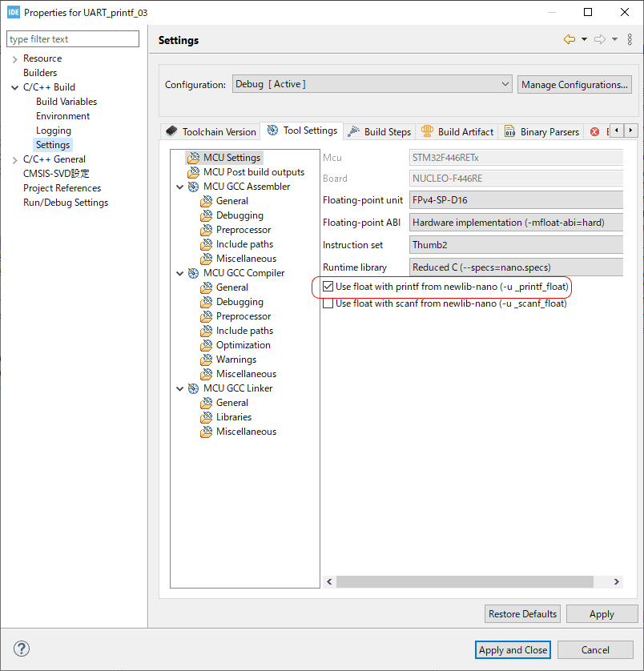Click the MCU GCC Assembler tool icon

[194, 187]
